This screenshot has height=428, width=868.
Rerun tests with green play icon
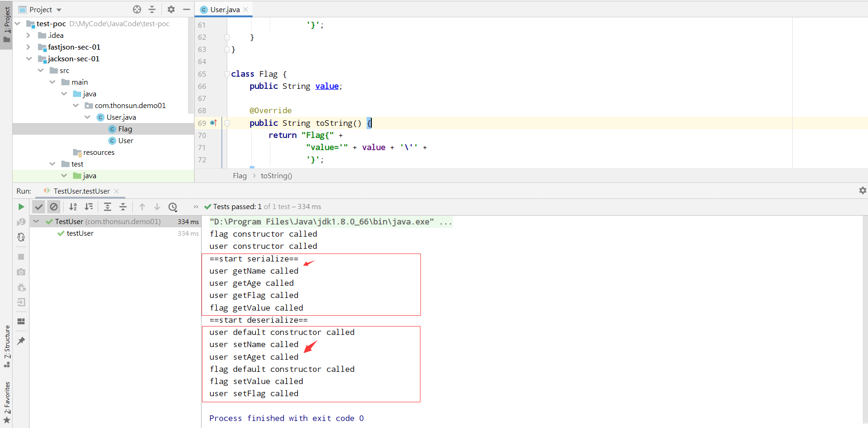(x=21, y=207)
